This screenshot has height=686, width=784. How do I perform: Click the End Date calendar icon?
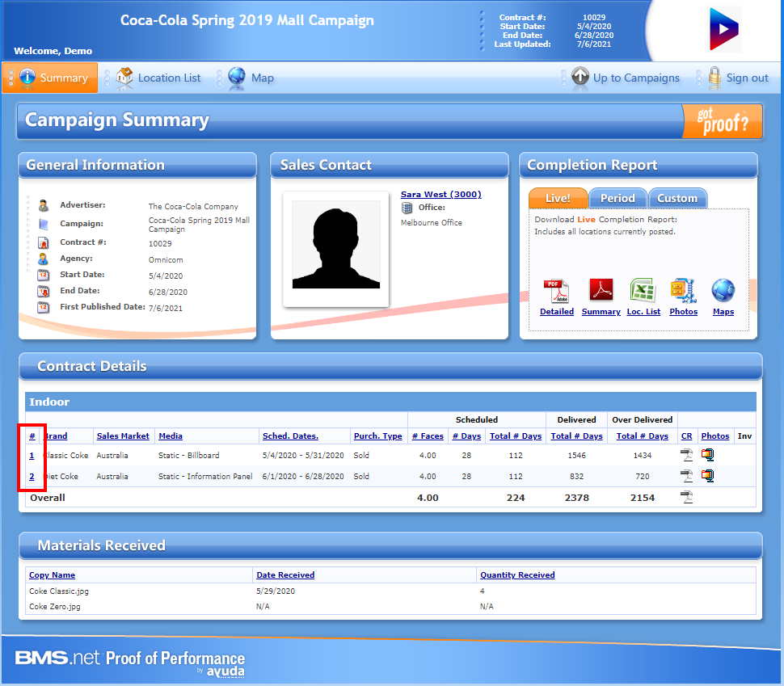[44, 291]
